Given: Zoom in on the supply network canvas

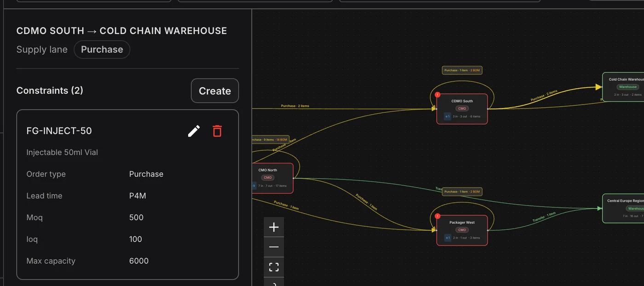Looking at the screenshot, I should 274,227.
